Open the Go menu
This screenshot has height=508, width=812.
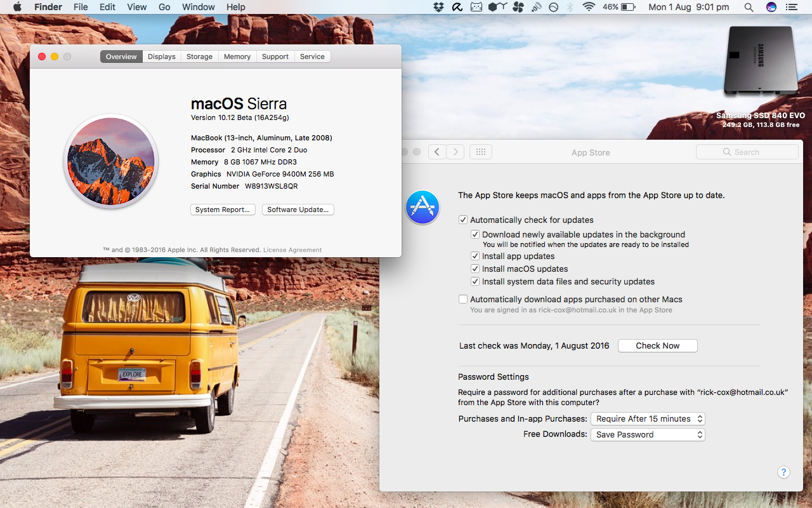coord(164,7)
